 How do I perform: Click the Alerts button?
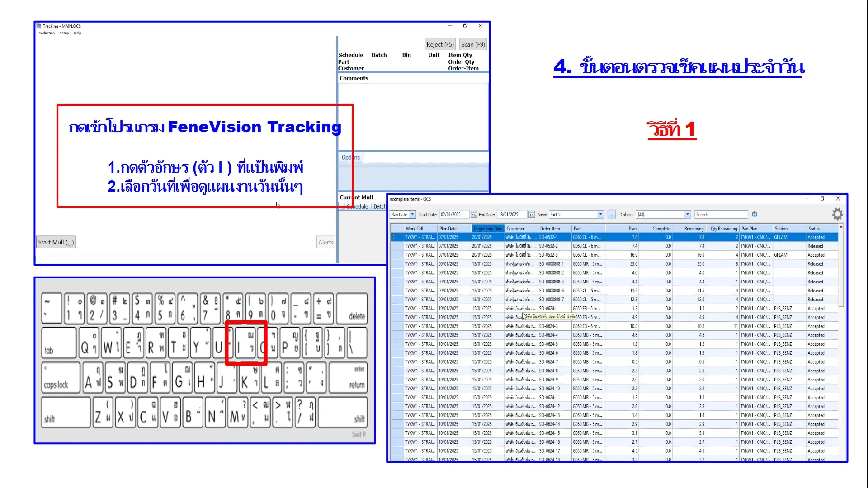tap(325, 242)
